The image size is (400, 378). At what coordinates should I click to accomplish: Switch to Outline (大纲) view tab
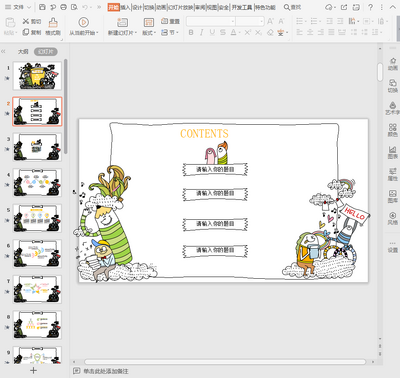pos(23,52)
